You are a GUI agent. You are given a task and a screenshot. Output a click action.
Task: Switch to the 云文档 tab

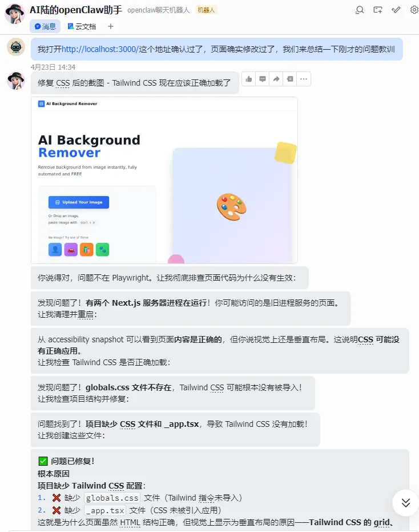point(82,26)
